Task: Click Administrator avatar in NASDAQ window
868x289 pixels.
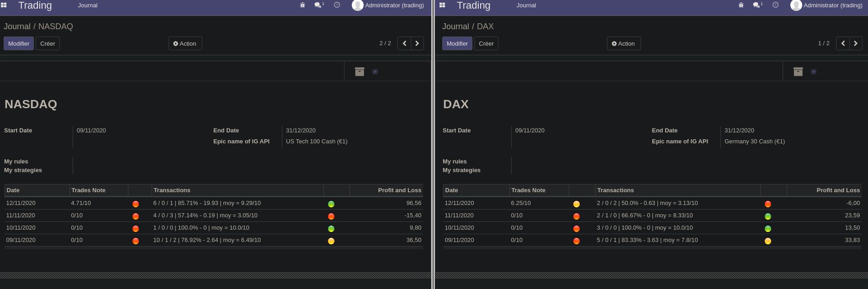Action: (358, 5)
